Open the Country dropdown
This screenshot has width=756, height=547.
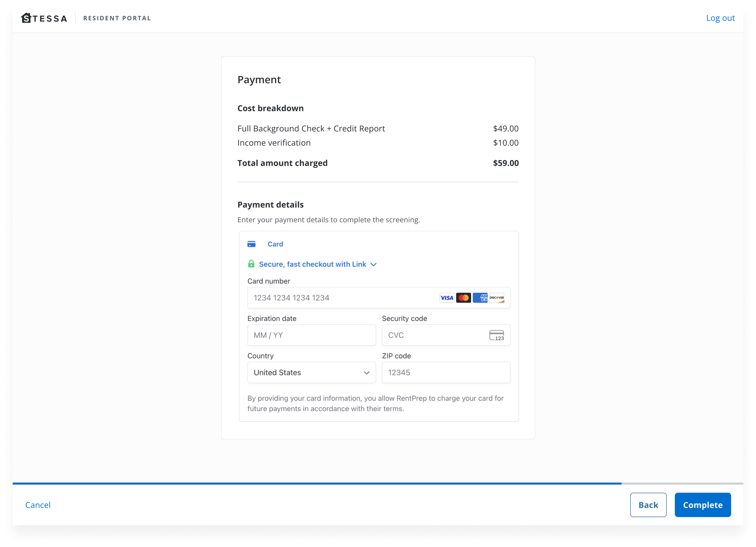[x=312, y=372]
